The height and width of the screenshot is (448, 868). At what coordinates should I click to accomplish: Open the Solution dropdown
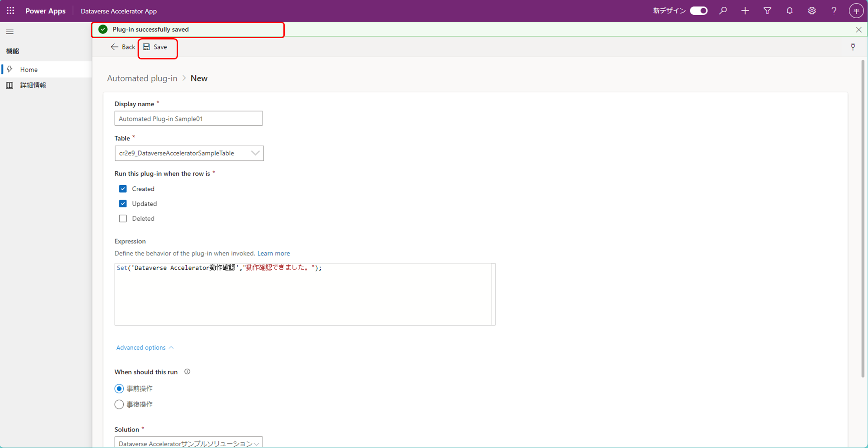pyautogui.click(x=189, y=442)
